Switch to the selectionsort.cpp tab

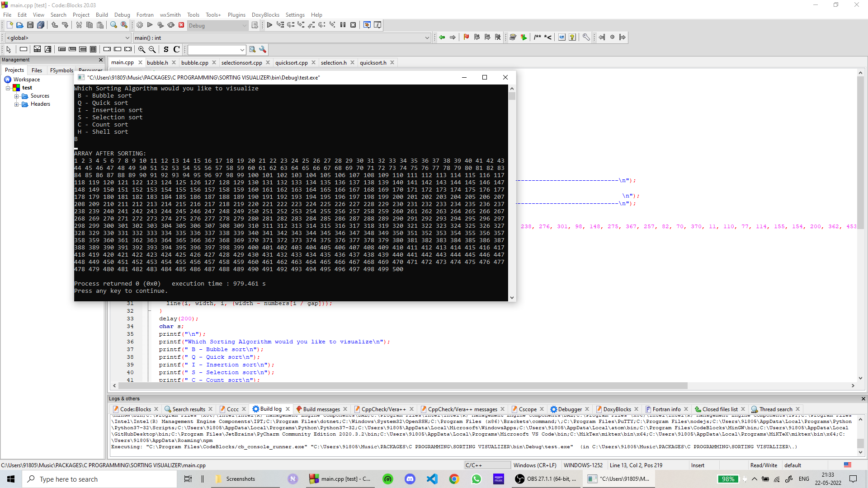click(x=242, y=62)
